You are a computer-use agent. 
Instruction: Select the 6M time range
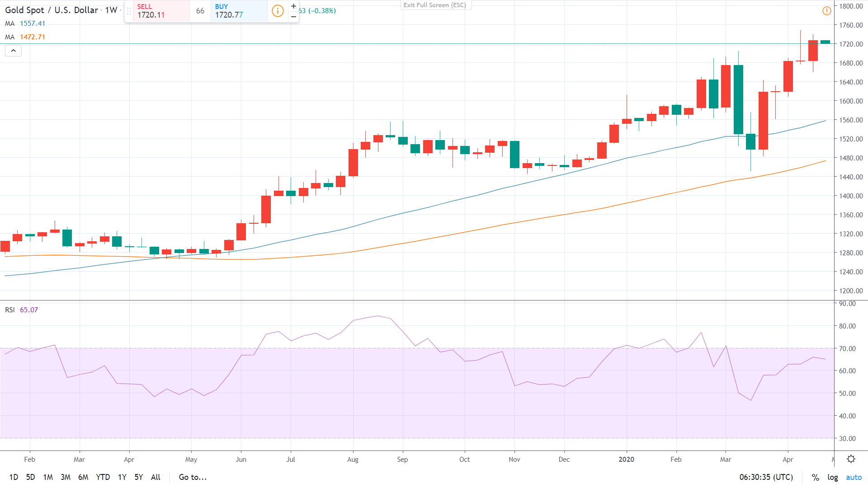point(83,477)
